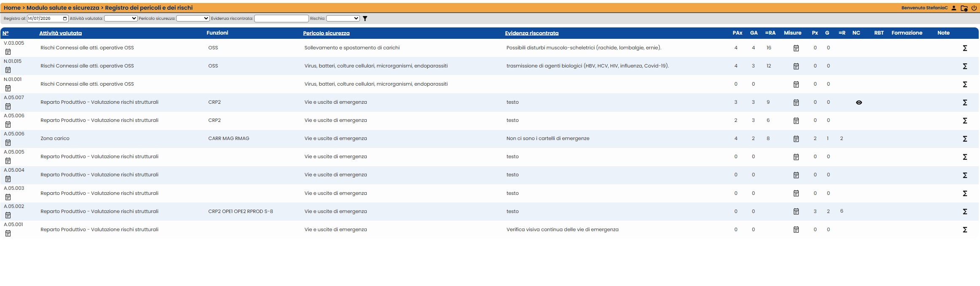Sort by Attività valutata column header
Image resolution: width=980 pixels, height=286 pixels.
[x=60, y=33]
